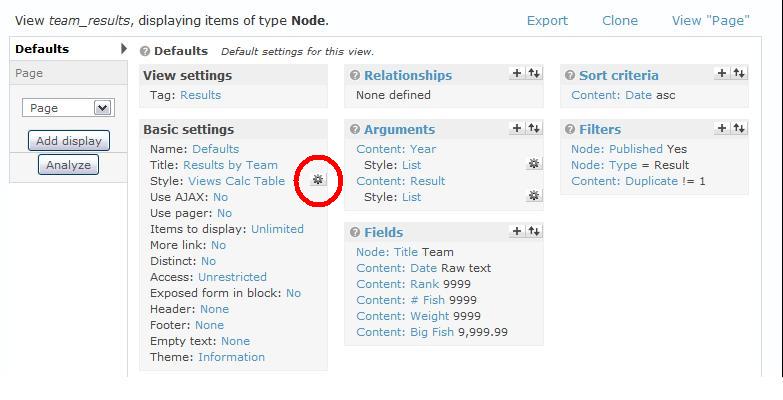This screenshot has width=783, height=400.
Task: Add a Sort criteria with plus icon
Action: [x=722, y=73]
